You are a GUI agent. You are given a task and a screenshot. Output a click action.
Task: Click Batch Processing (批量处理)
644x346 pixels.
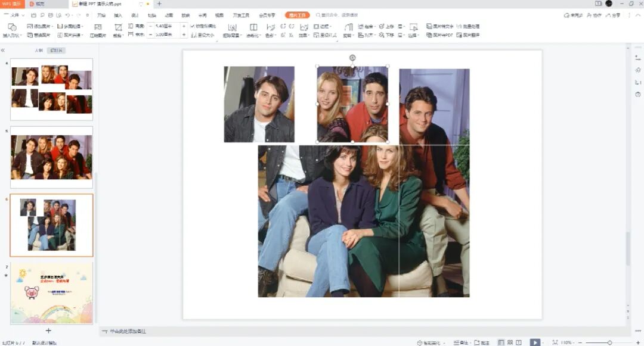[468, 26]
